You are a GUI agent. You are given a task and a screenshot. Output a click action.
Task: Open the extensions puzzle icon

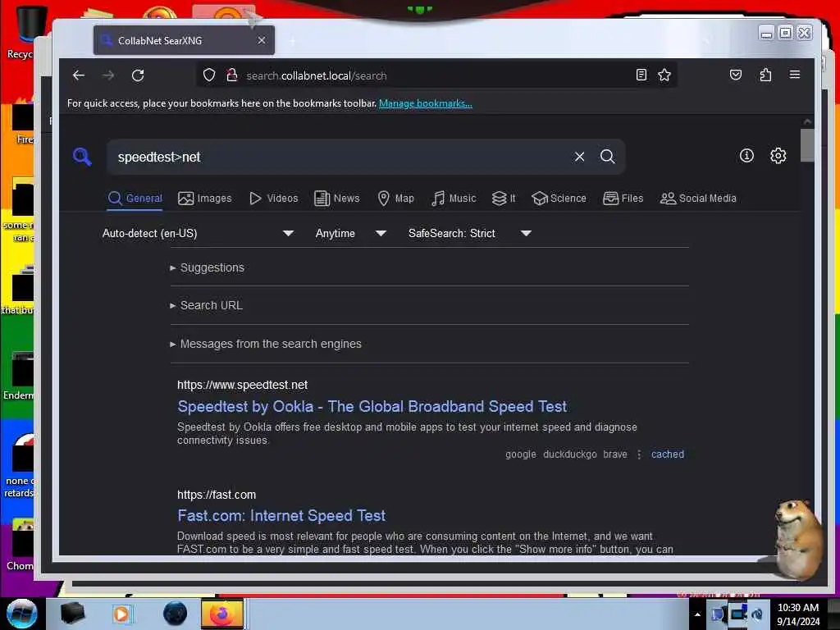coord(765,75)
